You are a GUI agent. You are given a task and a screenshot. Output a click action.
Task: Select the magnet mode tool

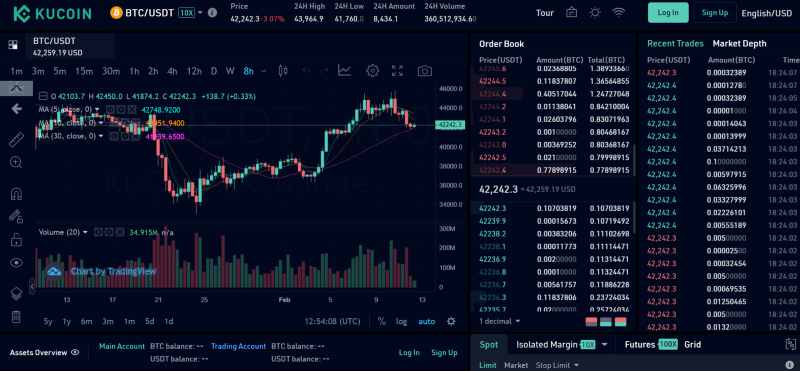coord(16,194)
